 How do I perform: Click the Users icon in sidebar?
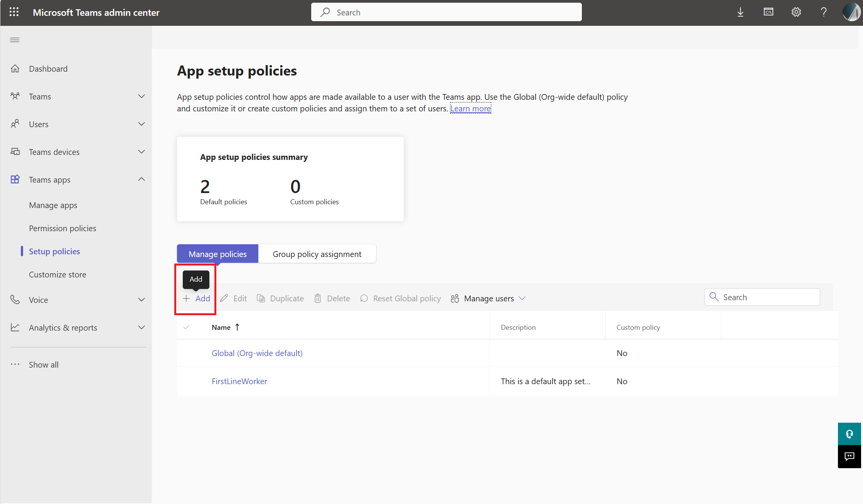coord(15,124)
